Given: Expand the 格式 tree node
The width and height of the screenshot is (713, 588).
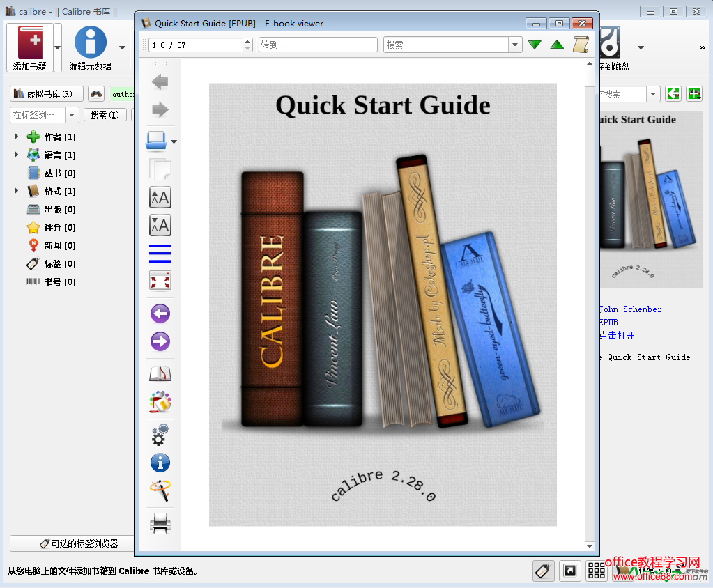Looking at the screenshot, I should 16,191.
